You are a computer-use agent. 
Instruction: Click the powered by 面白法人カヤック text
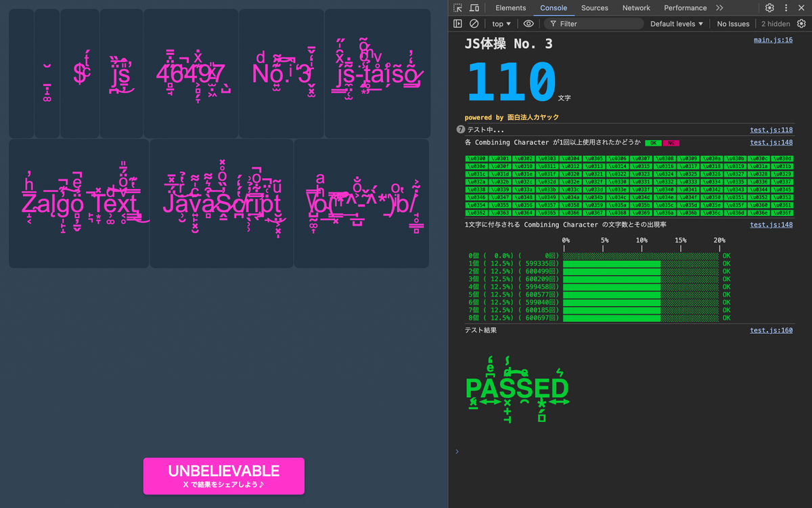pyautogui.click(x=512, y=117)
